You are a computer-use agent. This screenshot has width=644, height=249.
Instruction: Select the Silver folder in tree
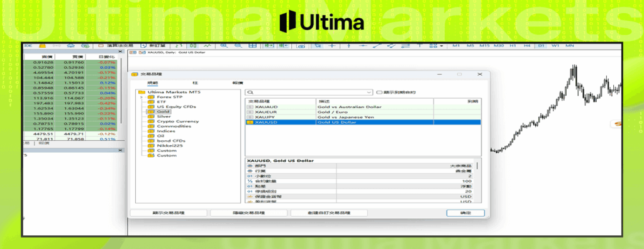164,117
